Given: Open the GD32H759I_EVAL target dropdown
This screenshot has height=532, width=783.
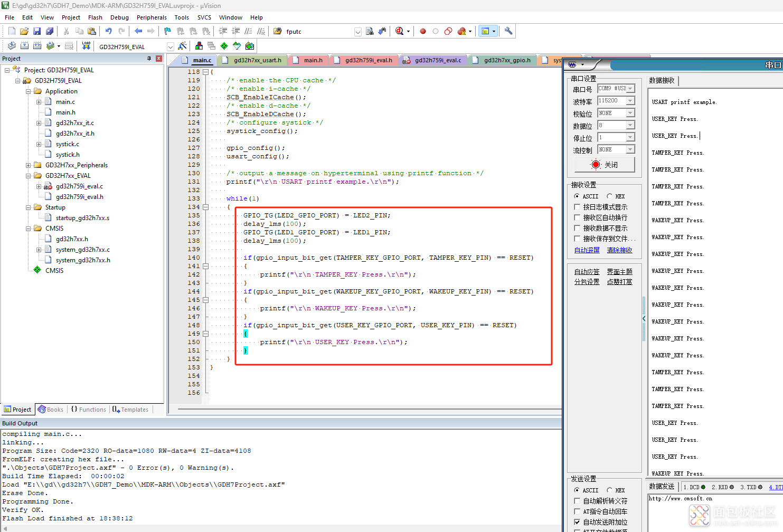Looking at the screenshot, I should click(x=171, y=46).
